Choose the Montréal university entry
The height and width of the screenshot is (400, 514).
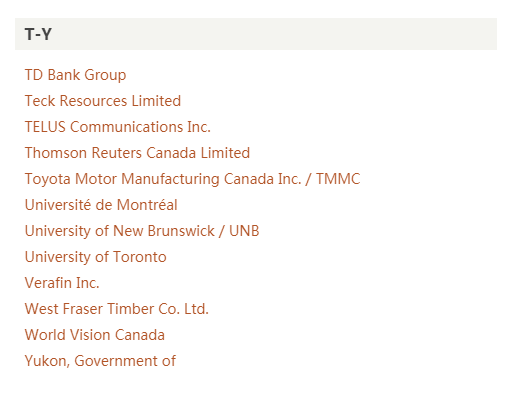[101, 205]
